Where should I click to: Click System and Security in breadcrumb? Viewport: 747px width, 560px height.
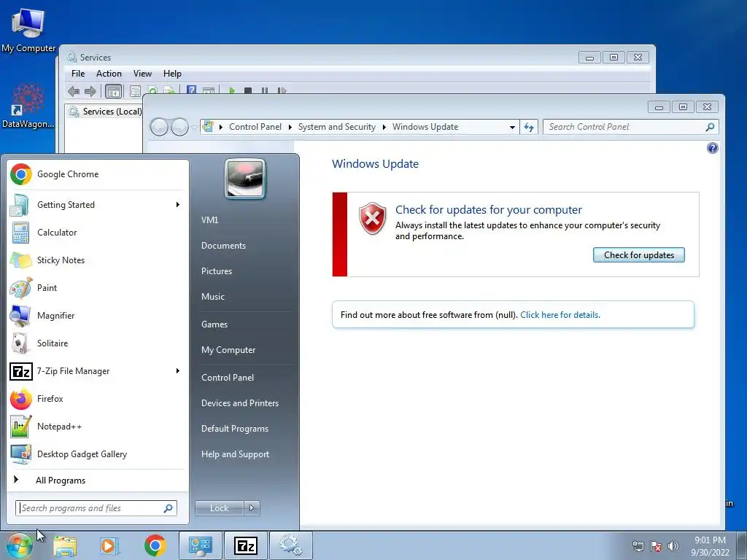(x=337, y=127)
